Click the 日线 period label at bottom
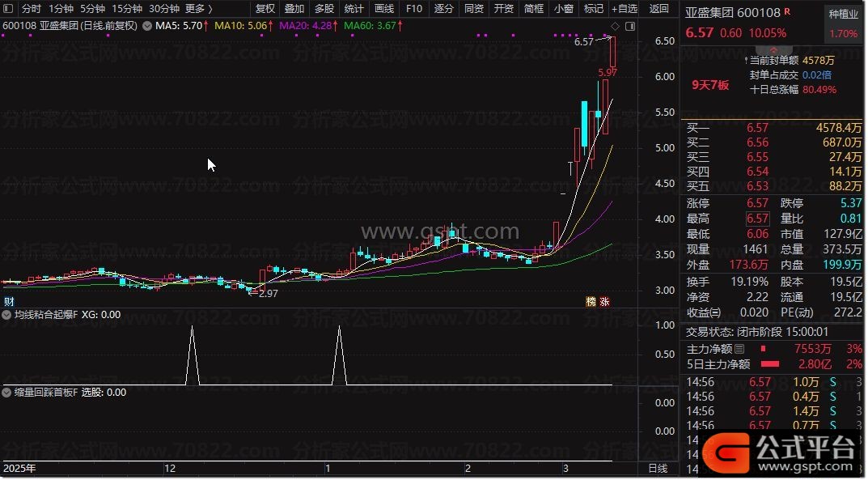This screenshot has height=480, width=868. 658,469
